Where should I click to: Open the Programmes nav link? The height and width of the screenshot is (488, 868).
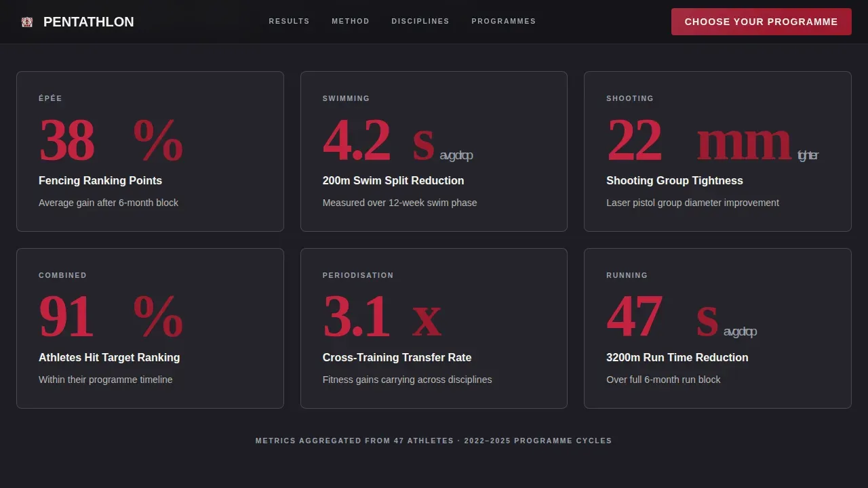click(504, 21)
